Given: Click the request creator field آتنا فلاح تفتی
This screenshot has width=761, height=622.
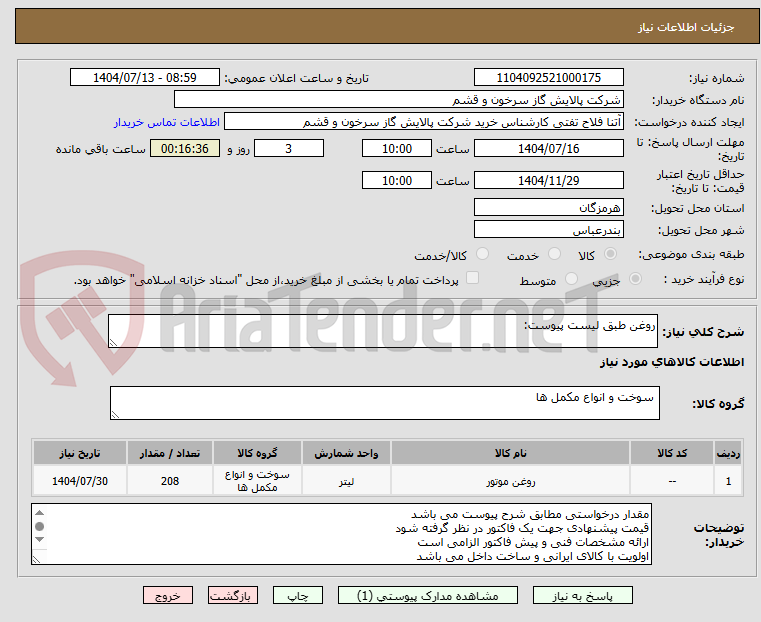Looking at the screenshot, I should point(424,122).
